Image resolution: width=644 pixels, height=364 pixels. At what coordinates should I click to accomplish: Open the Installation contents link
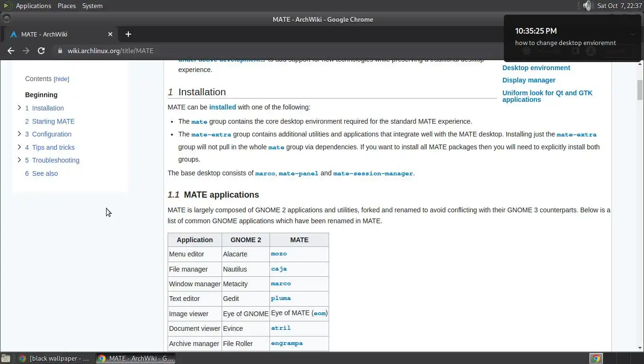coord(44,108)
